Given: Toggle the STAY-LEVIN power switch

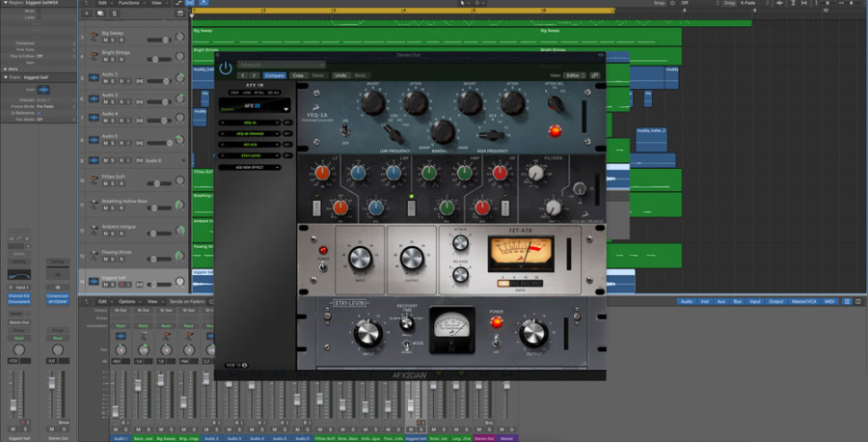Looking at the screenshot, I should pyautogui.click(x=497, y=342).
